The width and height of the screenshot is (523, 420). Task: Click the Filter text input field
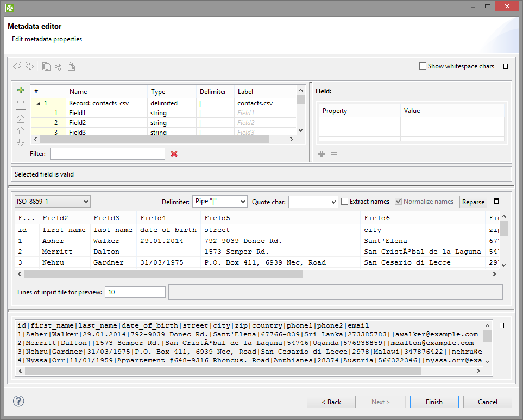107,154
